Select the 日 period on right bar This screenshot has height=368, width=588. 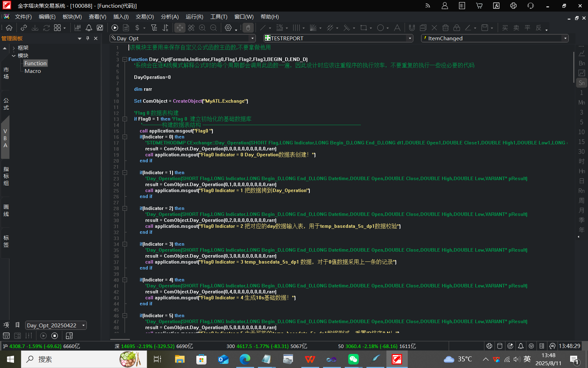point(581,181)
